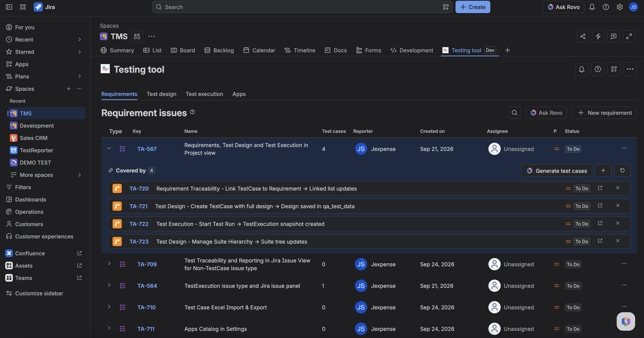The width and height of the screenshot is (644, 338).
Task: Refresh the Covered by list
Action: coord(622,170)
